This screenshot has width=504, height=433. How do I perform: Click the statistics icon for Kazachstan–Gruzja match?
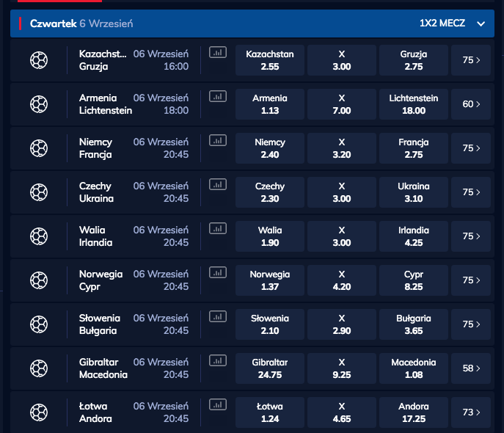[218, 52]
